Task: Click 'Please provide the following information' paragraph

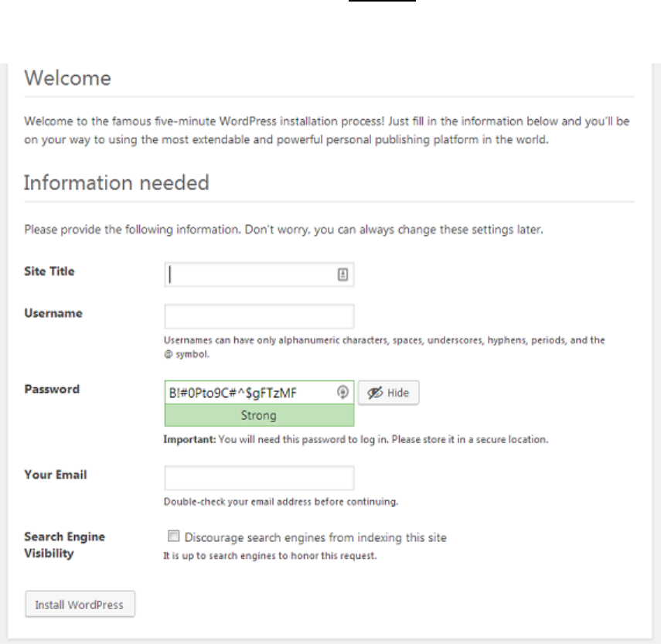Action: [284, 230]
